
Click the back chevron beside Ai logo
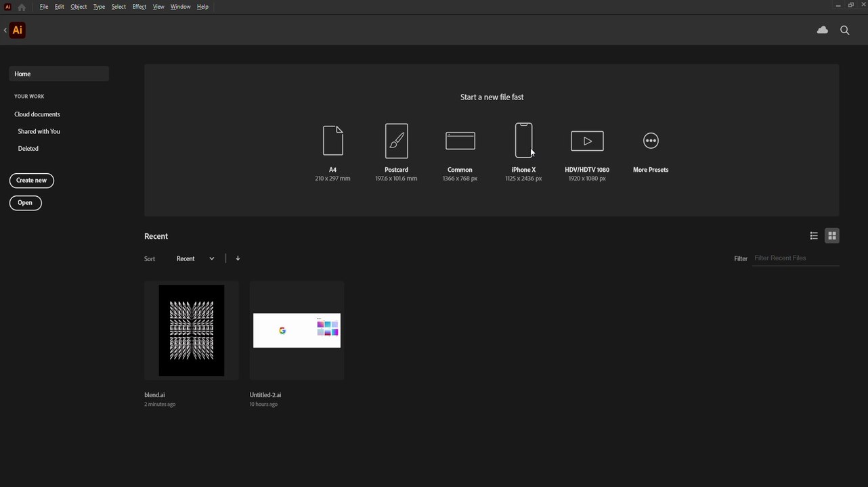(x=5, y=30)
